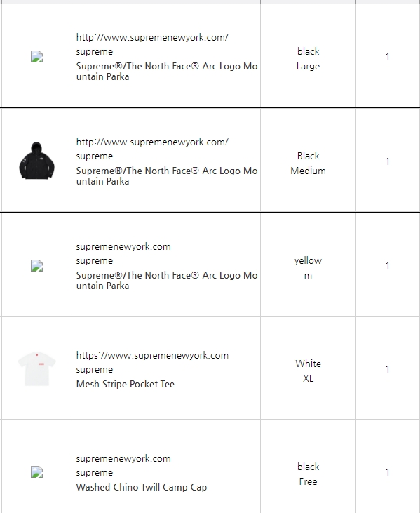Click the Arc Logo Mountain Parka name in first row
The width and height of the screenshot is (420, 513).
[167, 72]
